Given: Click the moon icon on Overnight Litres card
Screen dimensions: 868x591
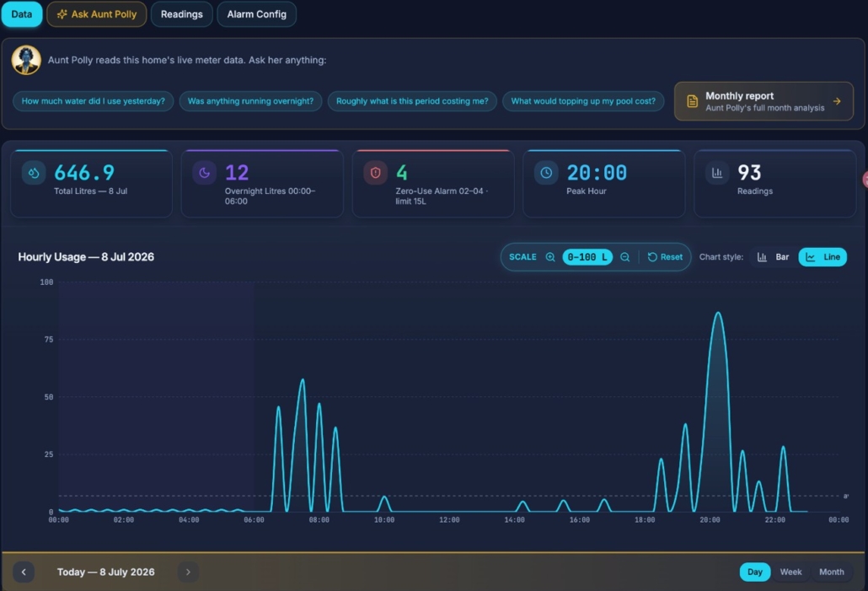Looking at the screenshot, I should (x=204, y=173).
